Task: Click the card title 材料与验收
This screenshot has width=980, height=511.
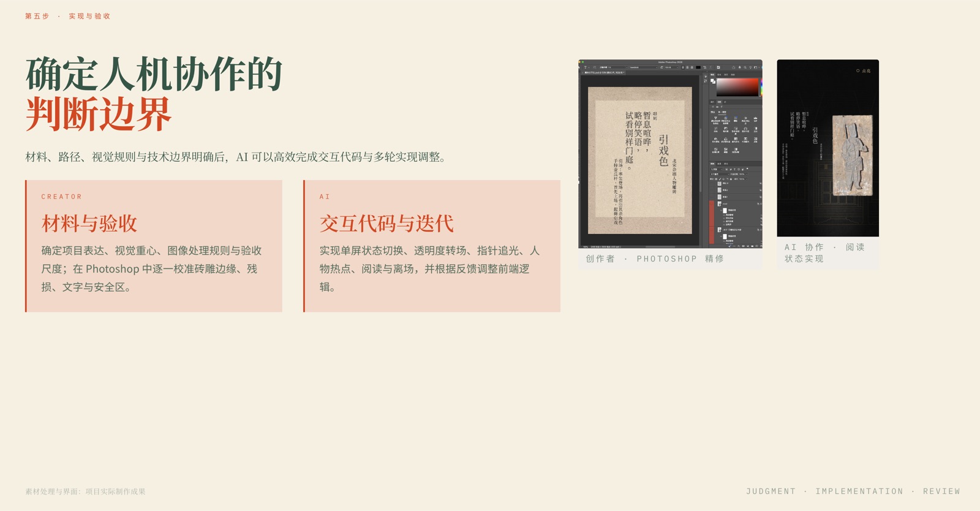Action: (89, 224)
